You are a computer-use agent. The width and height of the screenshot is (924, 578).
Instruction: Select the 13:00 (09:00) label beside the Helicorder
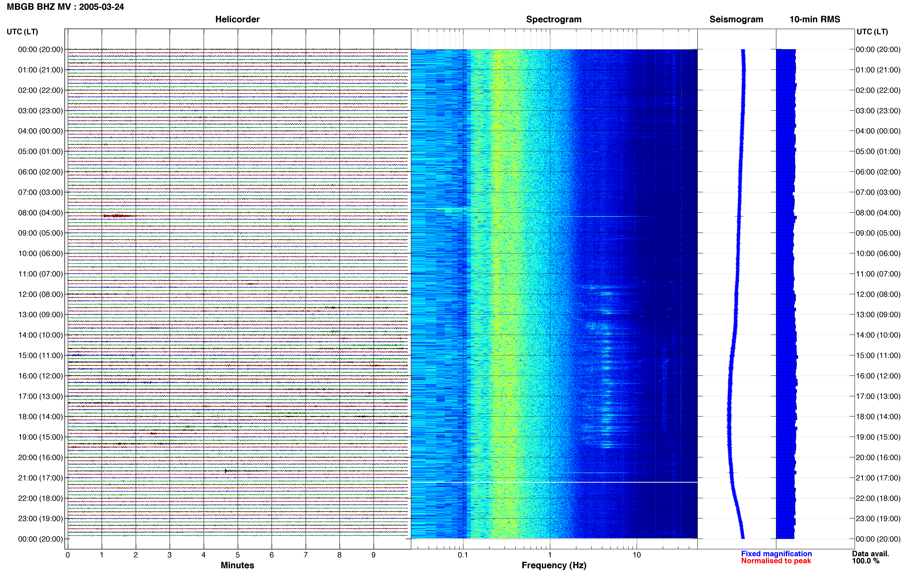pyautogui.click(x=41, y=315)
